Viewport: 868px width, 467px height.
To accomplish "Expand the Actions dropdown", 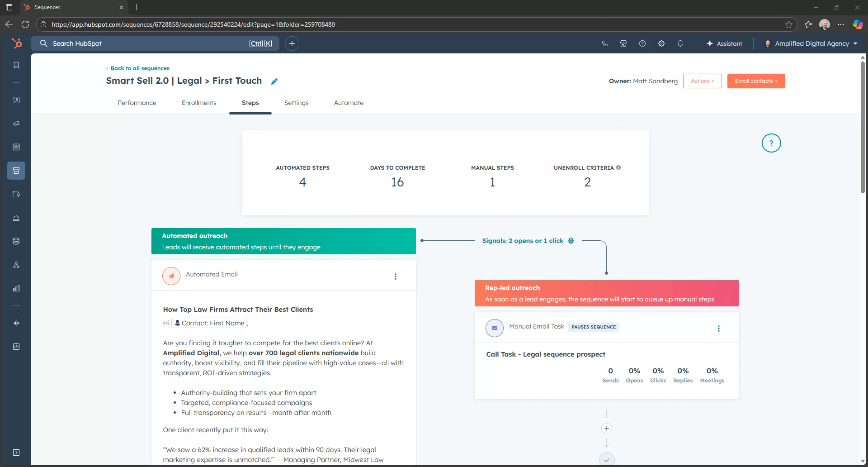I will [702, 81].
